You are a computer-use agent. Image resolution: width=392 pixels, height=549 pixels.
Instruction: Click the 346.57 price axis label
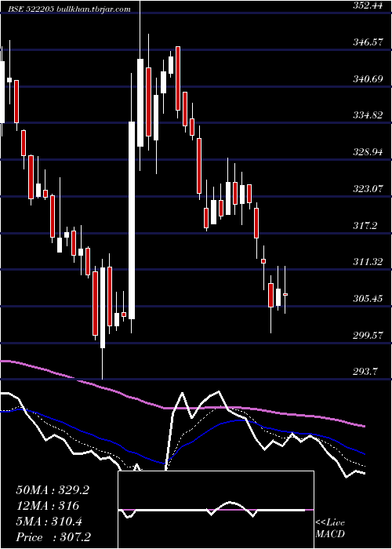(x=368, y=42)
